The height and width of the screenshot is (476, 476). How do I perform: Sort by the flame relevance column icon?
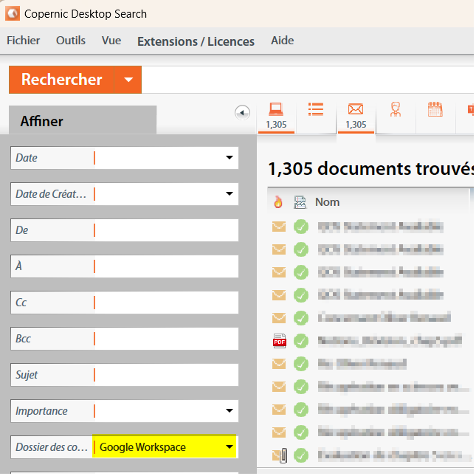(x=278, y=201)
